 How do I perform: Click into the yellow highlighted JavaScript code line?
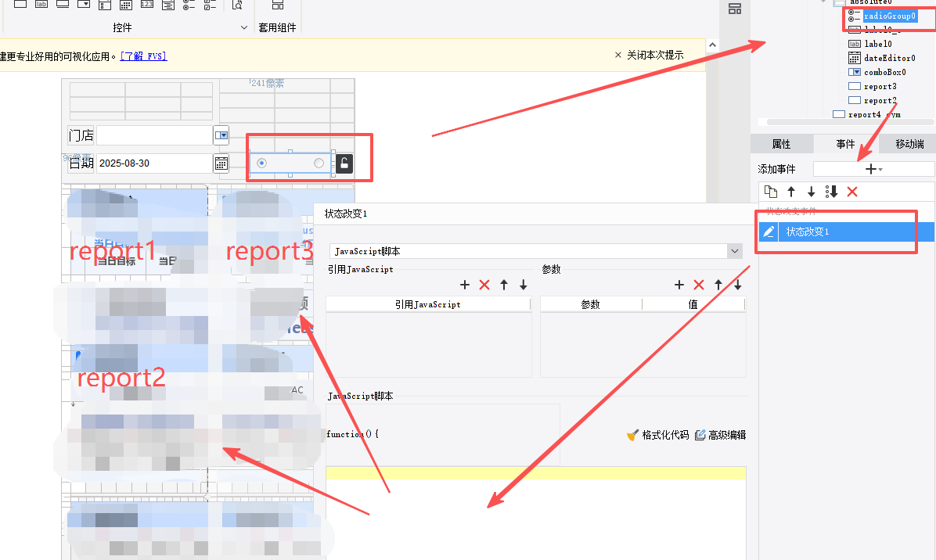pos(535,473)
